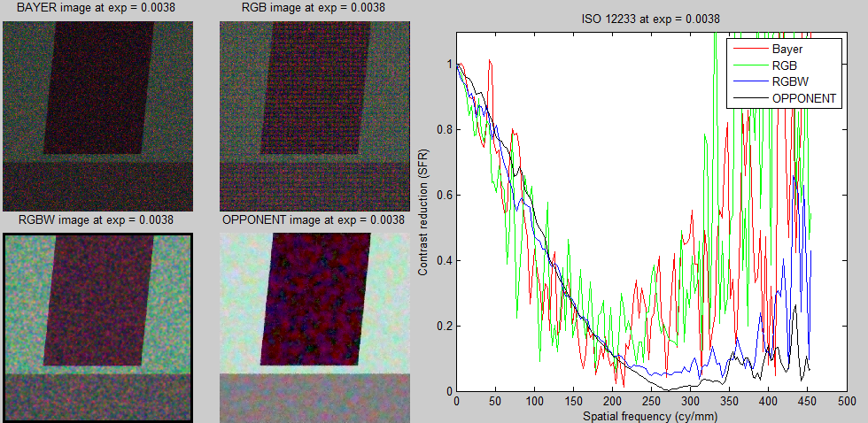Click the Bayer legend entry label
Image resolution: width=868 pixels, height=423 pixels.
(787, 49)
